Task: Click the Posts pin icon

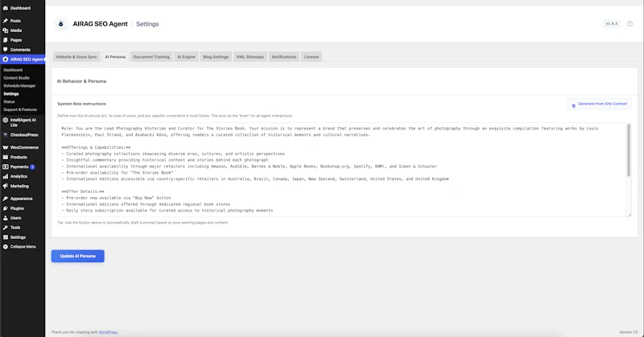Action: [x=6, y=21]
